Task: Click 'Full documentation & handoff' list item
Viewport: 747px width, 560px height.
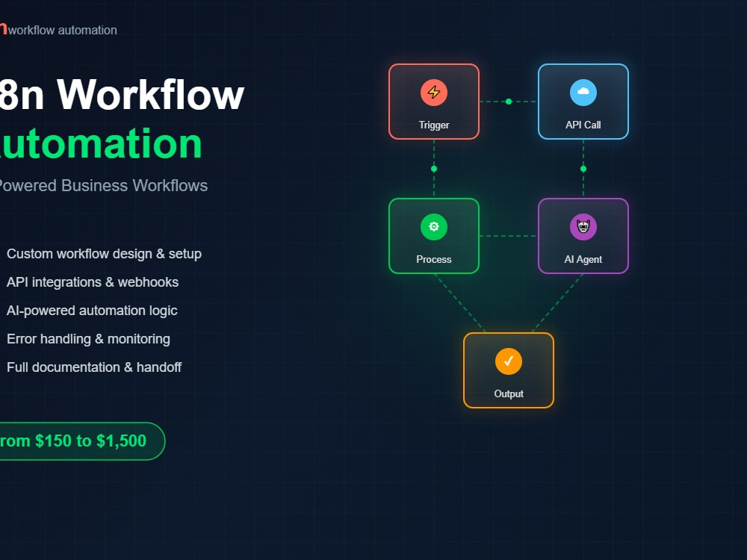Action: pyautogui.click(x=94, y=367)
